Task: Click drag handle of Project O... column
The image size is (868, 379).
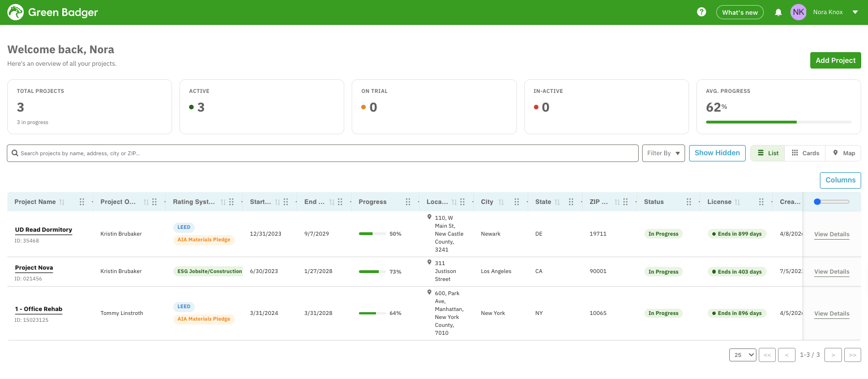Action: coord(155,202)
